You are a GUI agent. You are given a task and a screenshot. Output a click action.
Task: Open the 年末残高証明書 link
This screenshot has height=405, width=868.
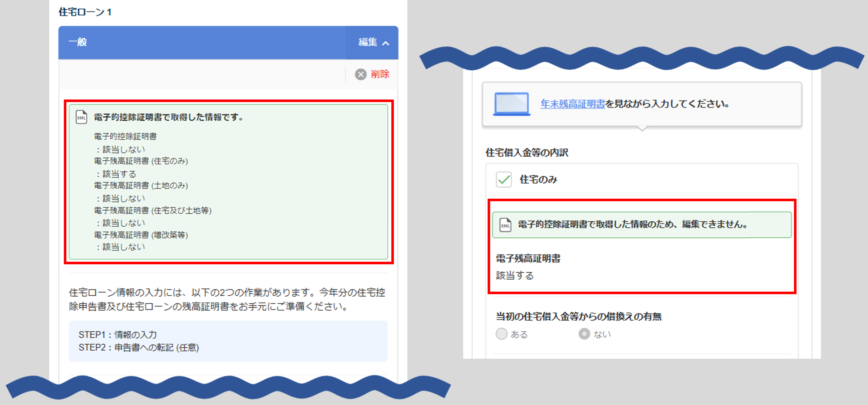click(x=572, y=104)
